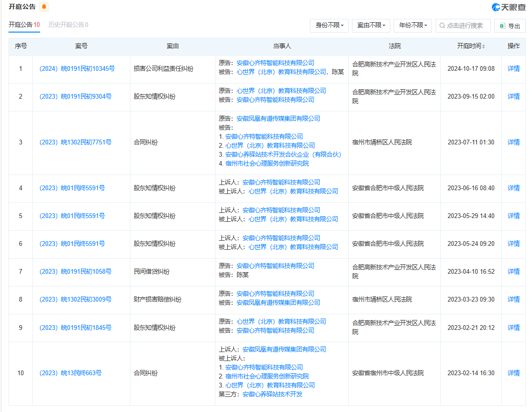Click the 案号 column header

coord(81,46)
